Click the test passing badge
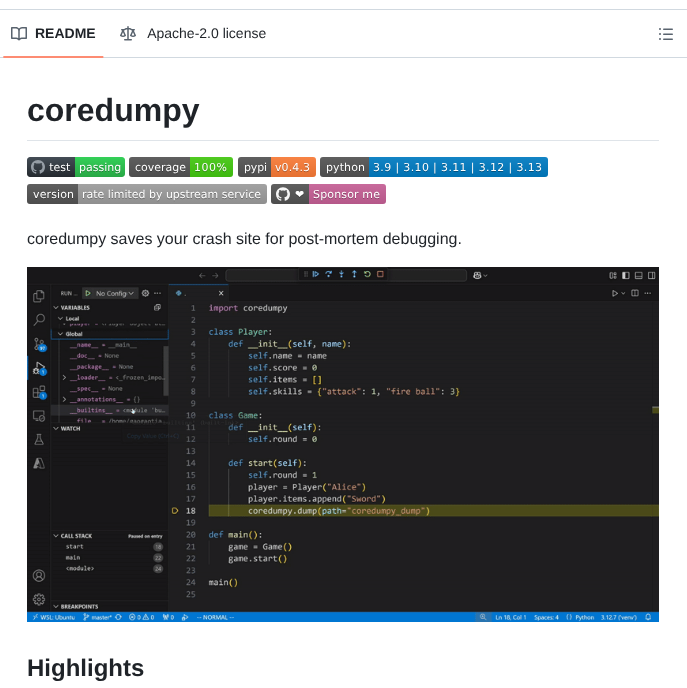Viewport: 687px width, 688px height. [76, 167]
